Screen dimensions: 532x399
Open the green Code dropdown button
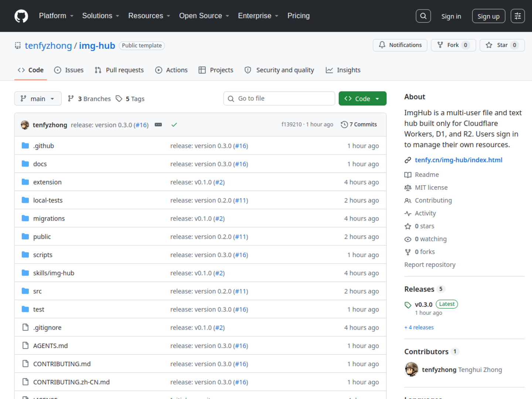(x=362, y=99)
